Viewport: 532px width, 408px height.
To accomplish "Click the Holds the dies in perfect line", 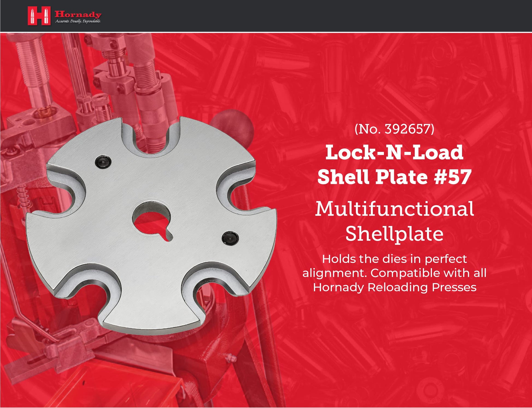I will (x=394, y=259).
